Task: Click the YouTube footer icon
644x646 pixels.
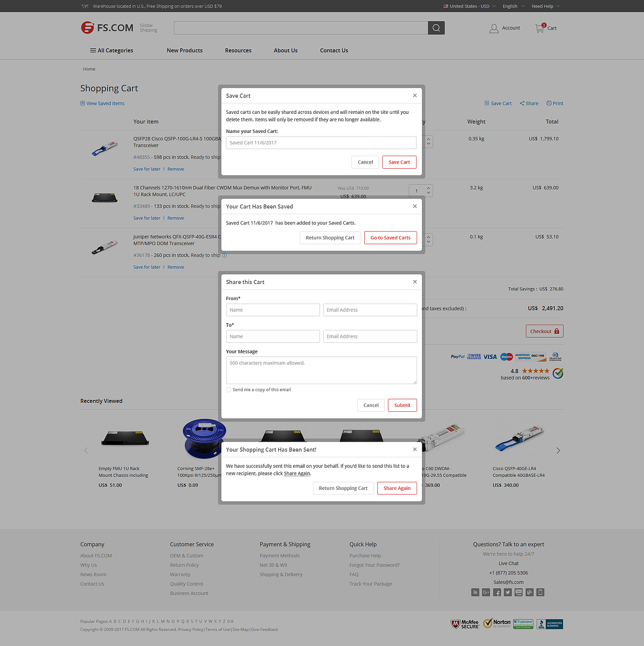Action: 519,592
